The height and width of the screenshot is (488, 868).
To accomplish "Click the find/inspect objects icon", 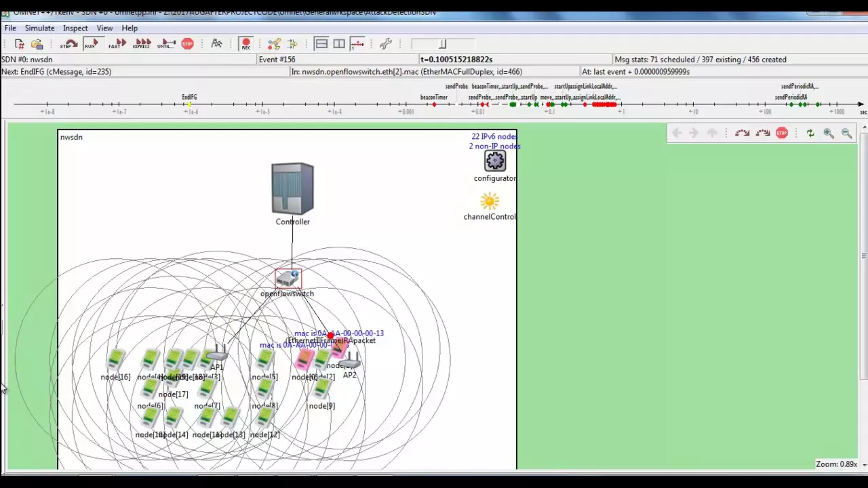I will pyautogui.click(x=274, y=44).
